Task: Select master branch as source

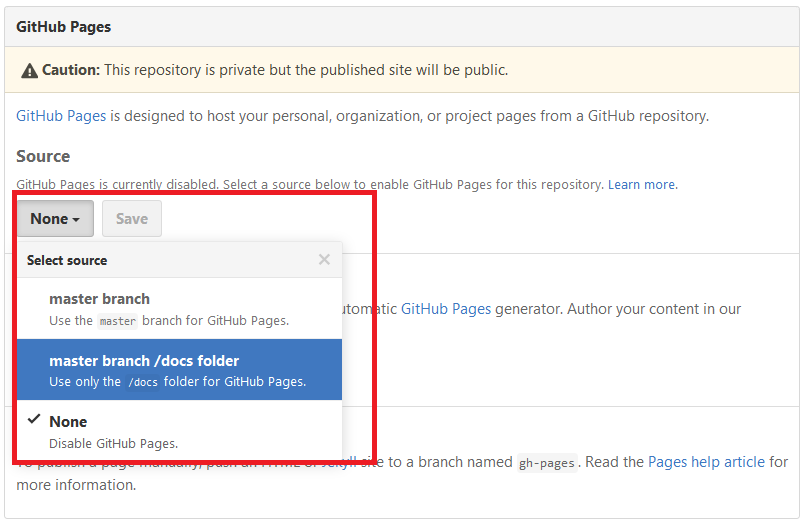Action: pos(179,309)
